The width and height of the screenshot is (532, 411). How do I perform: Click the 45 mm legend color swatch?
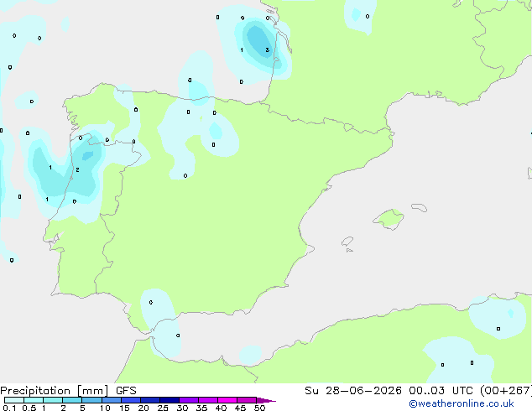click(x=247, y=400)
